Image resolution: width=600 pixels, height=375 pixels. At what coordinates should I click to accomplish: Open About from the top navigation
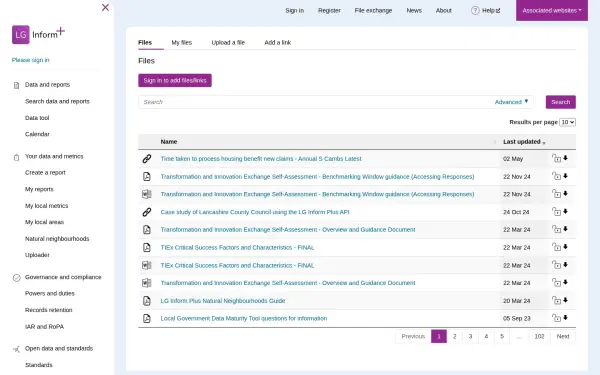click(x=443, y=10)
